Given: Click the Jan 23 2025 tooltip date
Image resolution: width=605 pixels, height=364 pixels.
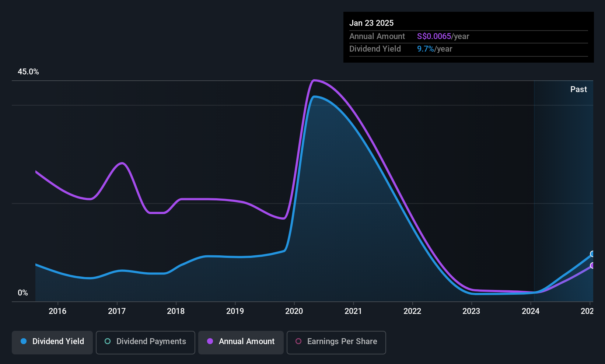Looking at the screenshot, I should [371, 23].
